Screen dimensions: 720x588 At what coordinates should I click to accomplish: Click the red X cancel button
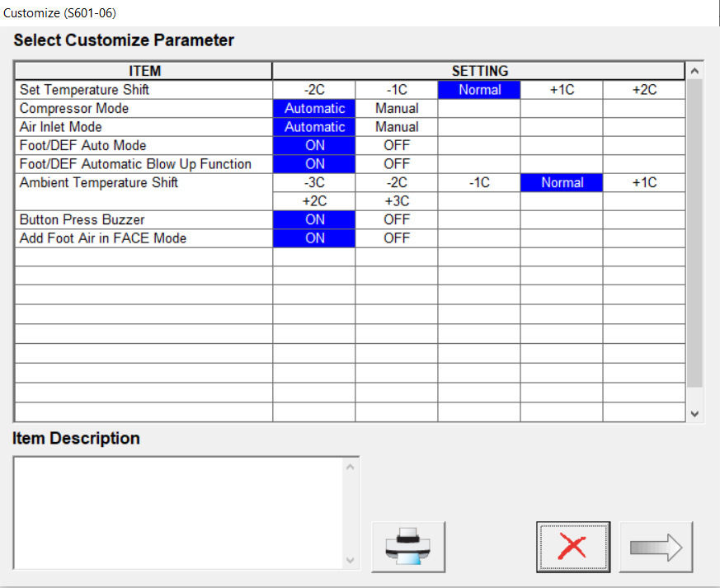tap(573, 546)
